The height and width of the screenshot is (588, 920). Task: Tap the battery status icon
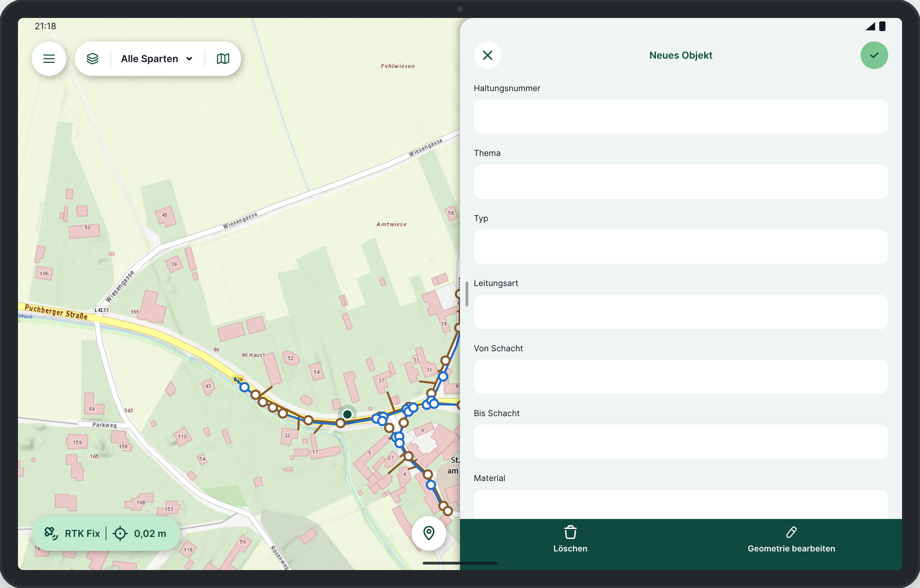point(883,26)
